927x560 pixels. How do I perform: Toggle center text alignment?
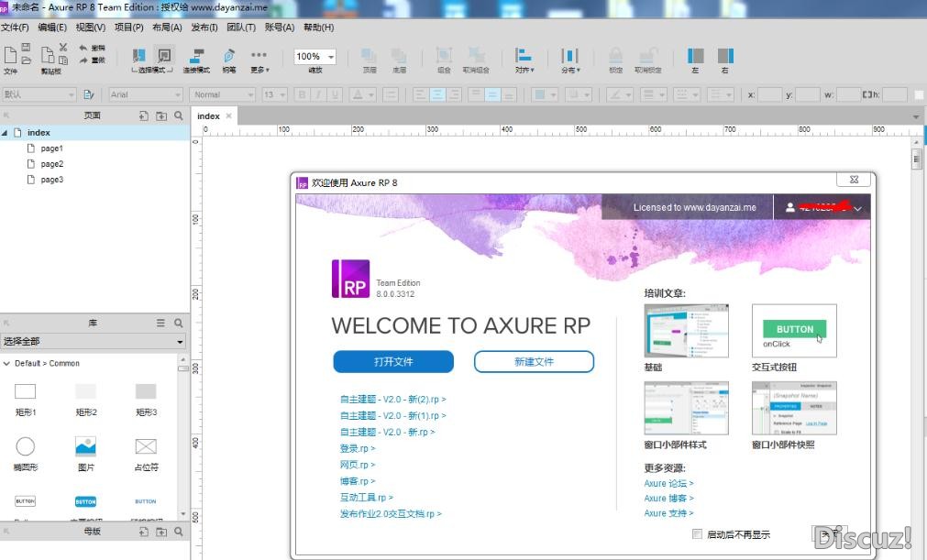[437, 94]
